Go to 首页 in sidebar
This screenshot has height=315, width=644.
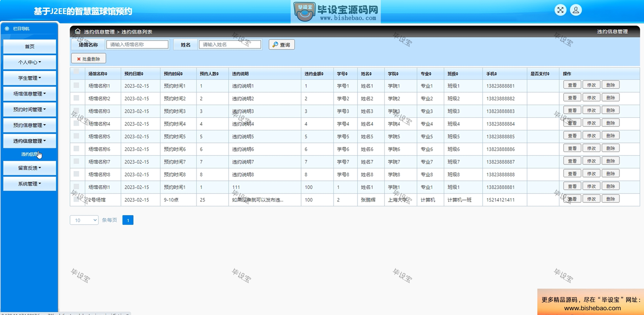point(30,46)
